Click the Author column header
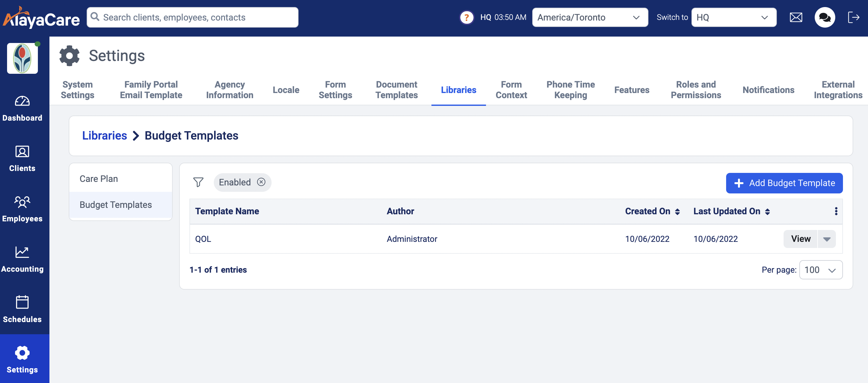This screenshot has height=383, width=868. (x=400, y=211)
